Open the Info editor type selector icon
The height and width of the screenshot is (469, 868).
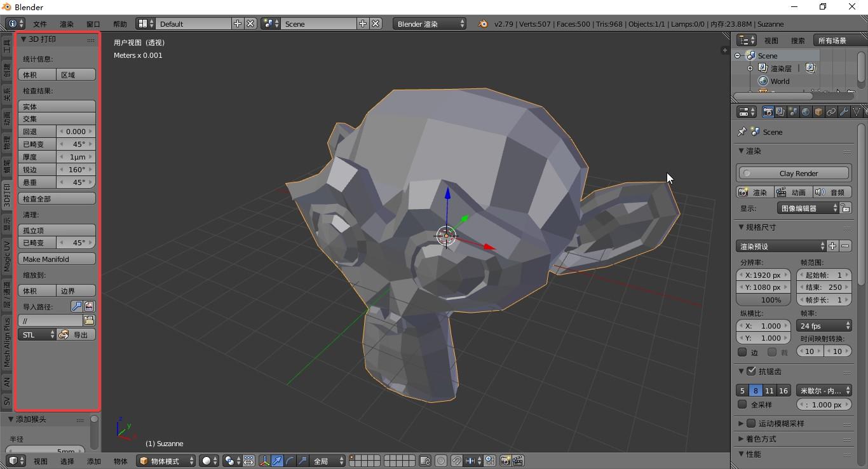[x=15, y=24]
